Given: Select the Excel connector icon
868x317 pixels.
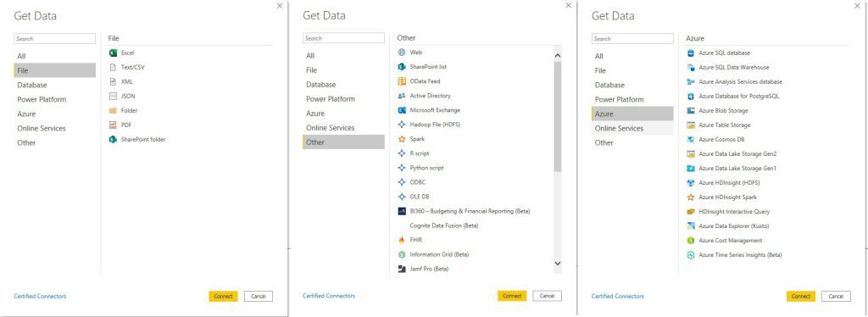Looking at the screenshot, I should 113,53.
